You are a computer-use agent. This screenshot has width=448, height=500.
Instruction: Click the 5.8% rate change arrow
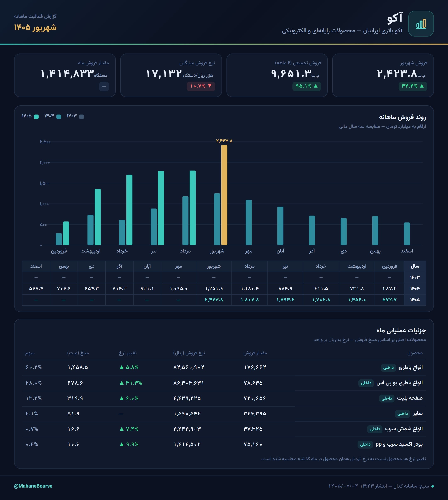[x=121, y=367]
